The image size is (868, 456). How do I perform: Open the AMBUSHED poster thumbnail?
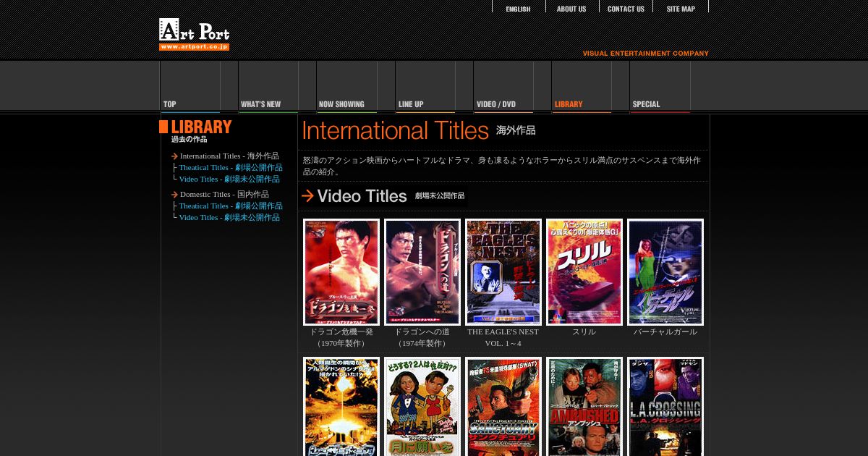coord(584,406)
